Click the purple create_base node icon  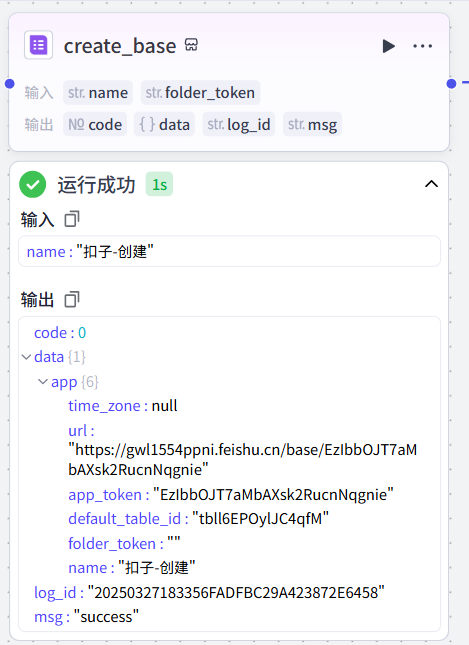(39, 45)
